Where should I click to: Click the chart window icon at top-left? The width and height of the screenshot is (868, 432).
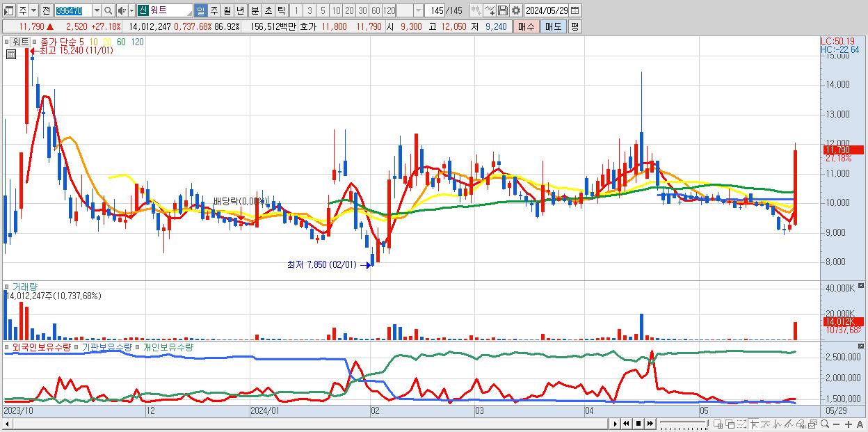(x=8, y=11)
